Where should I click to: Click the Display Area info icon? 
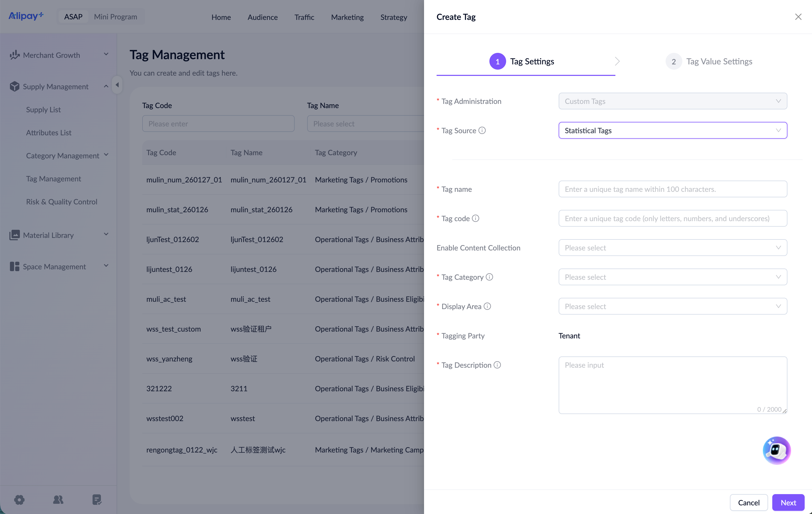[487, 306]
